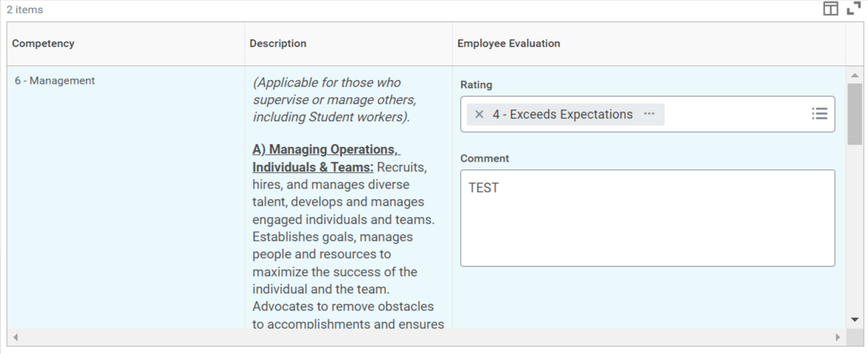Viewport: 868px width, 354px height.
Task: Click the horizontal scrollbar right arrow
Action: point(838,337)
